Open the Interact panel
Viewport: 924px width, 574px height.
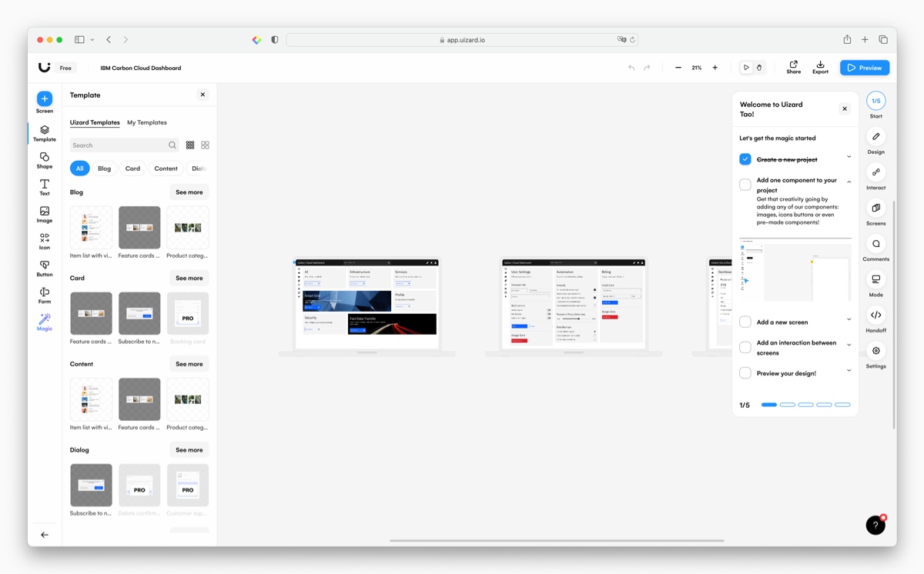[x=875, y=176]
